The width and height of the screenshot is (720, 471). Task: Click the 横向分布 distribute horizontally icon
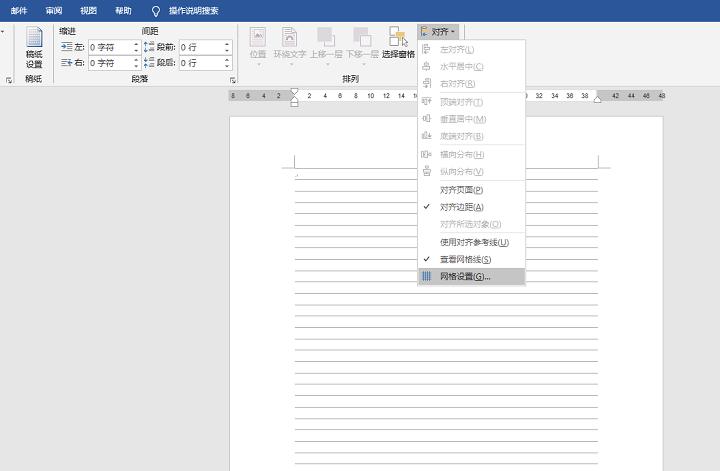coord(427,154)
